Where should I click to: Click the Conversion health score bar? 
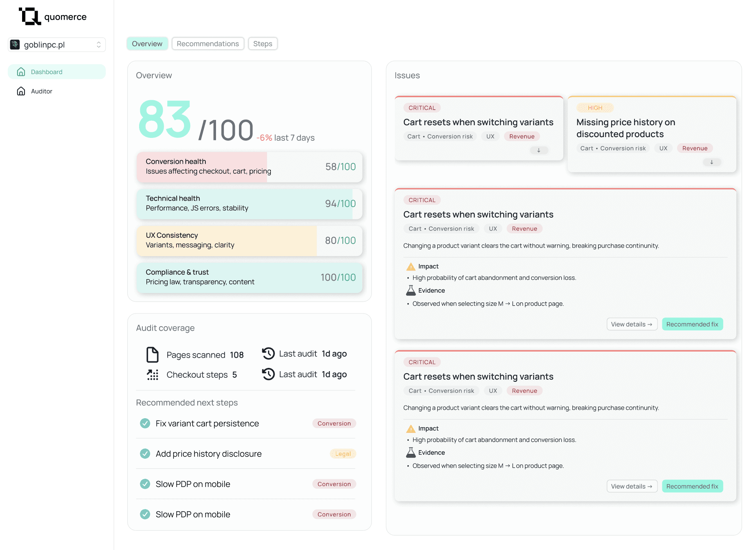point(249,167)
